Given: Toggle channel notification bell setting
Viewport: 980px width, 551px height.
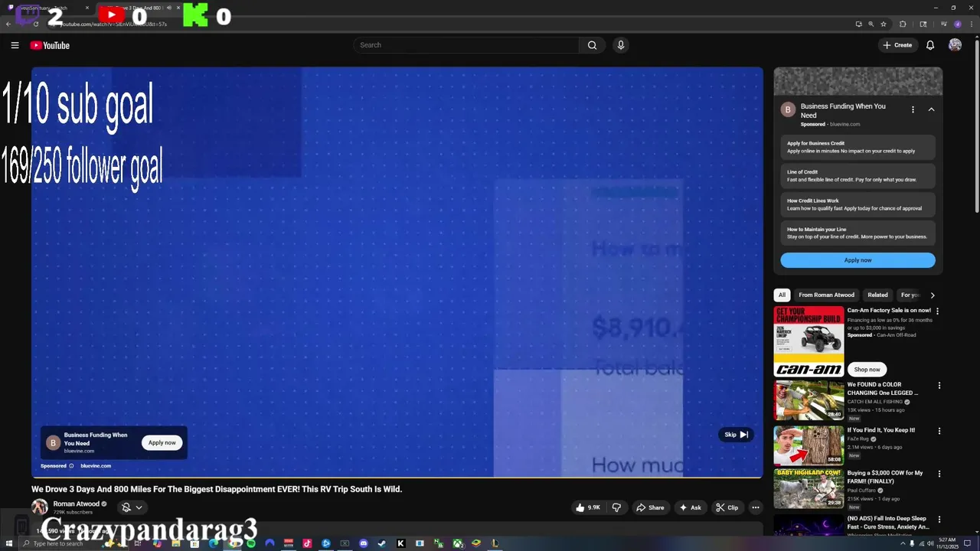Looking at the screenshot, I should 132,507.
